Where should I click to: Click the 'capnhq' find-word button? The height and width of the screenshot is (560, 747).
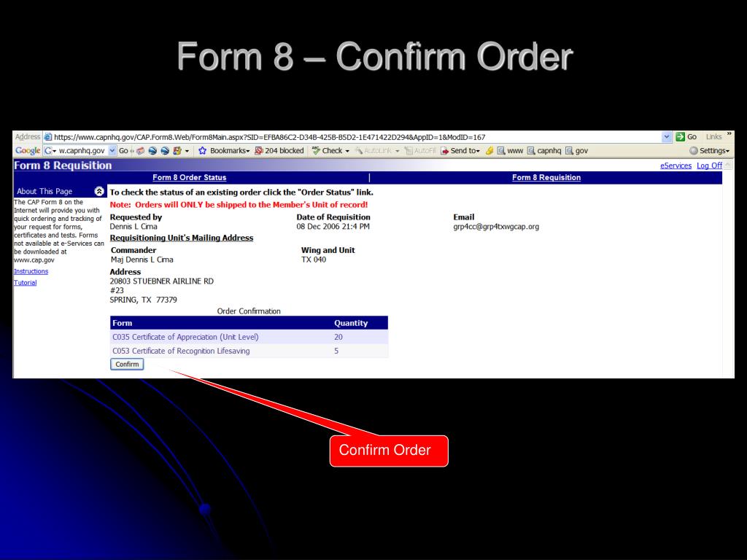[544, 151]
